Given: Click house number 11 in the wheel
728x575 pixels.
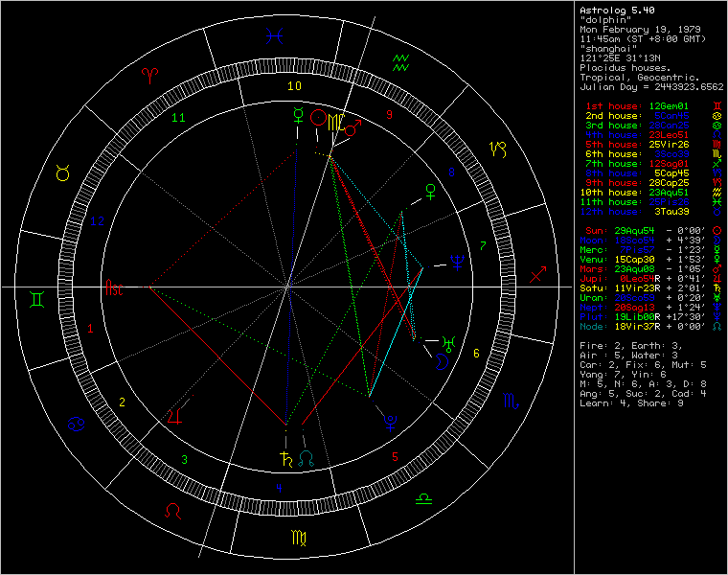Looking at the screenshot, I should (x=177, y=118).
